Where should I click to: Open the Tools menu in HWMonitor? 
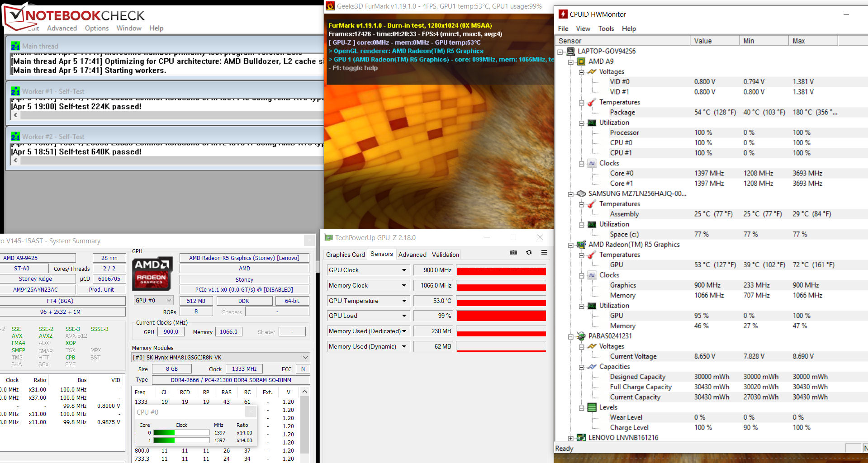click(606, 28)
